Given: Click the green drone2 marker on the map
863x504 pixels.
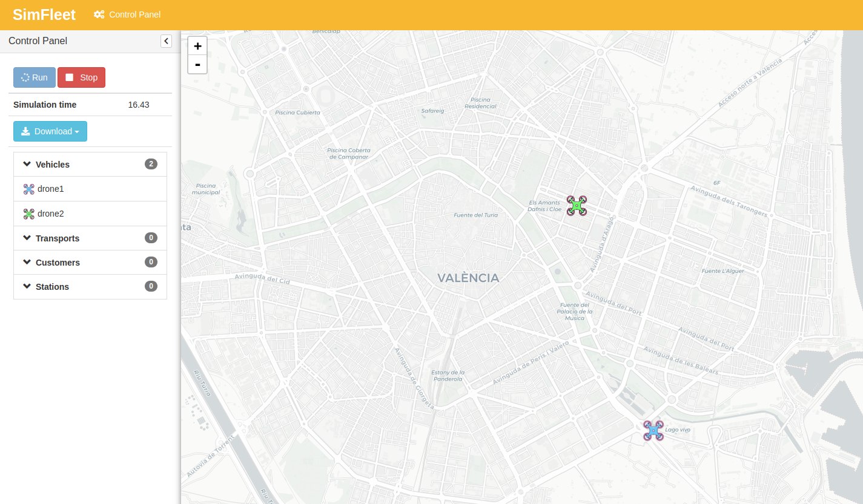Looking at the screenshot, I should 577,206.
